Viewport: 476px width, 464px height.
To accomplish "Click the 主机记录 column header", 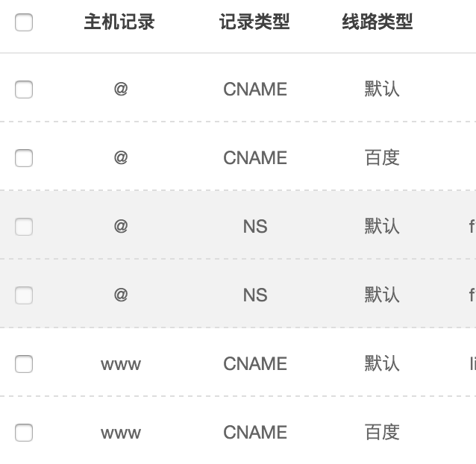I will pyautogui.click(x=119, y=22).
